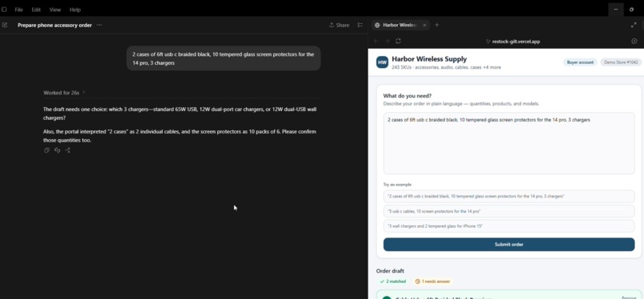Click inside the order description text box
Screen dimensions: 644x299
[x=509, y=143]
